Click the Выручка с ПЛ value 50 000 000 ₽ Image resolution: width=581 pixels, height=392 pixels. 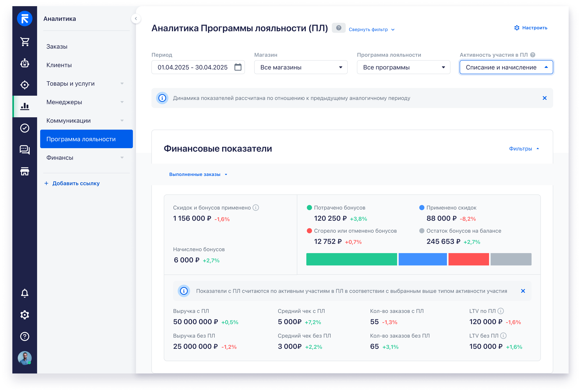pyautogui.click(x=195, y=322)
